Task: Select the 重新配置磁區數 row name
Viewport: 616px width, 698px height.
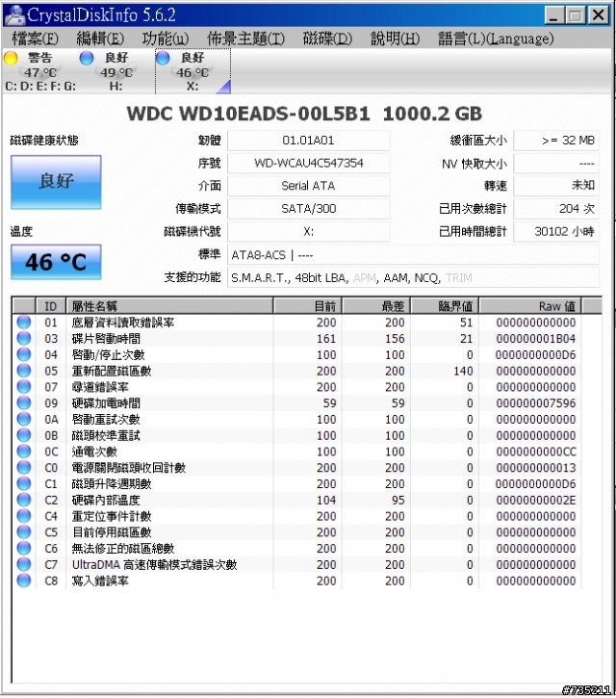Action: [x=112, y=371]
